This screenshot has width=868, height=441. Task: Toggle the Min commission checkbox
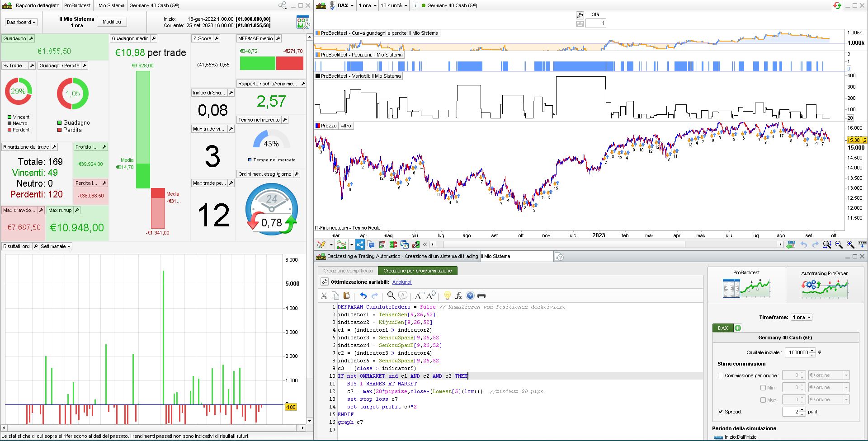[x=763, y=388]
